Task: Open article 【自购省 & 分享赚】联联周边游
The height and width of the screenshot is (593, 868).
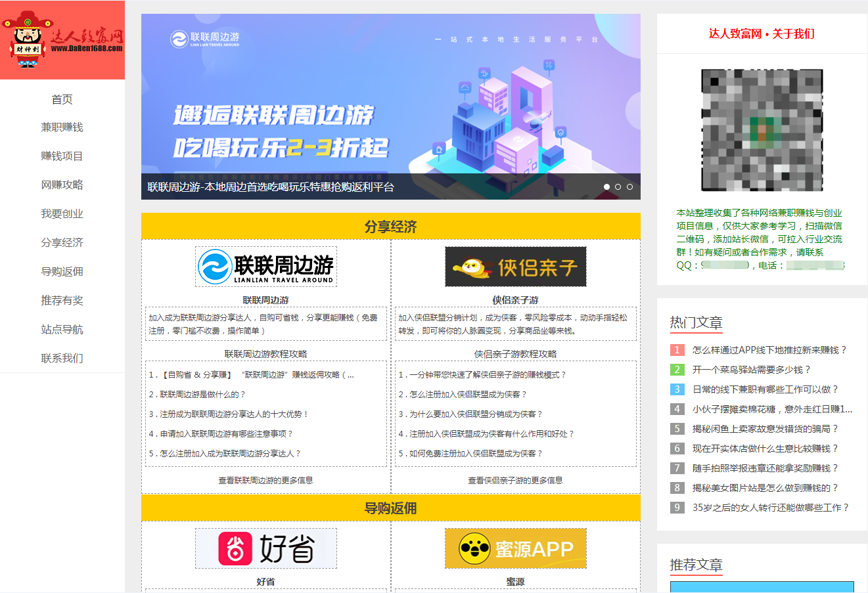Action: click(x=252, y=375)
